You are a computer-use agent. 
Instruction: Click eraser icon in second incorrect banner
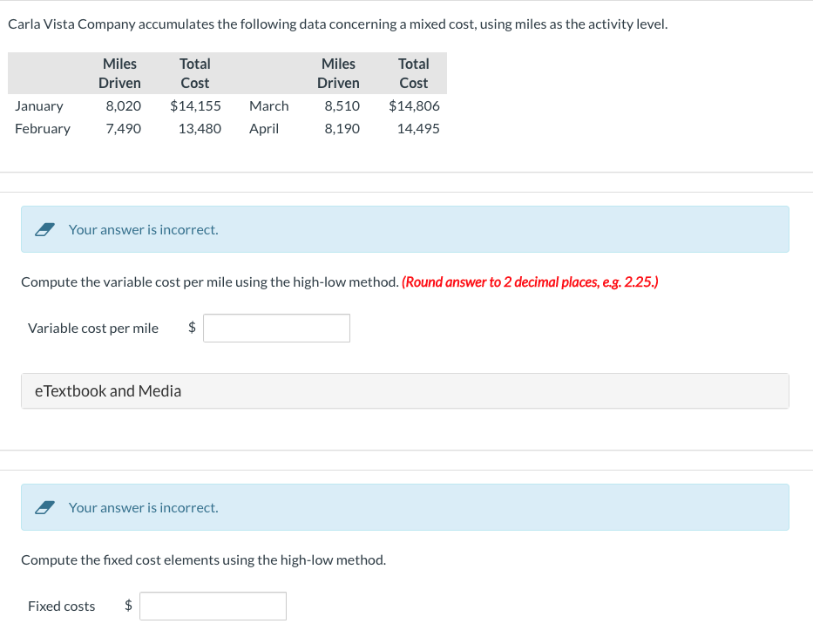44,508
